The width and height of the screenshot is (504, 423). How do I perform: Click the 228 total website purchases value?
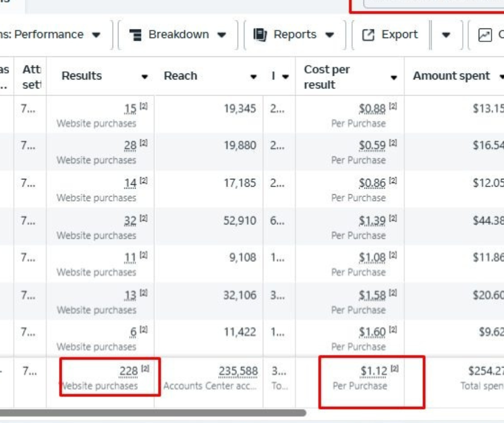[129, 371]
